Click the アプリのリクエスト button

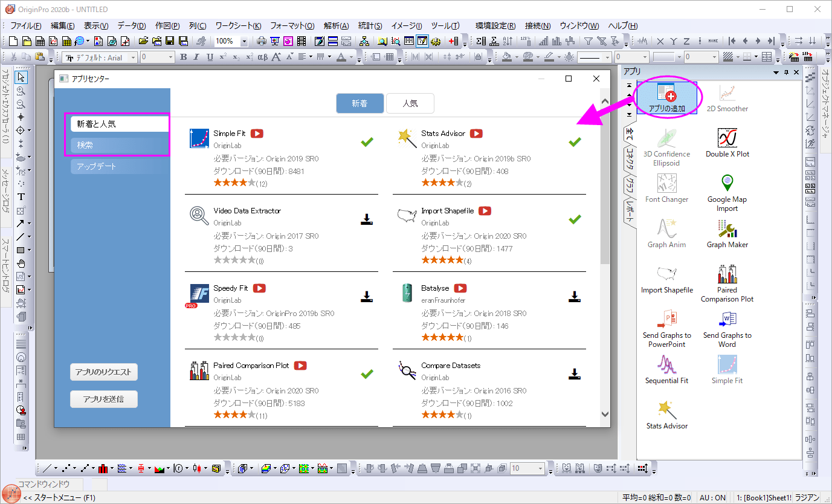coord(104,372)
